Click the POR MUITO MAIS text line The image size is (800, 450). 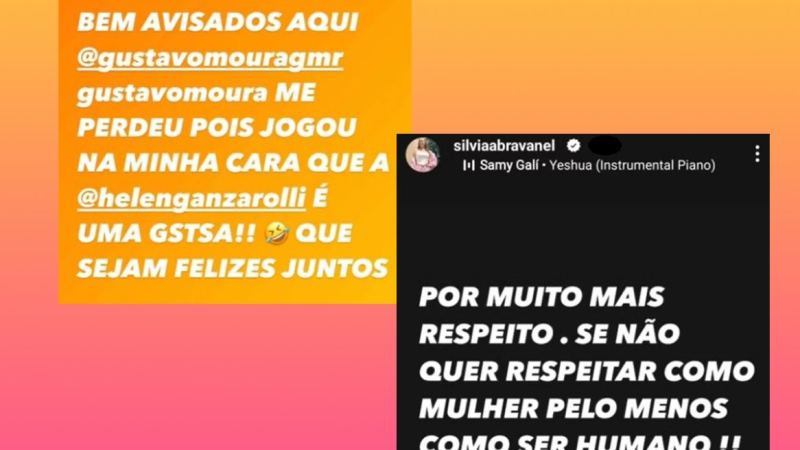pyautogui.click(x=542, y=297)
